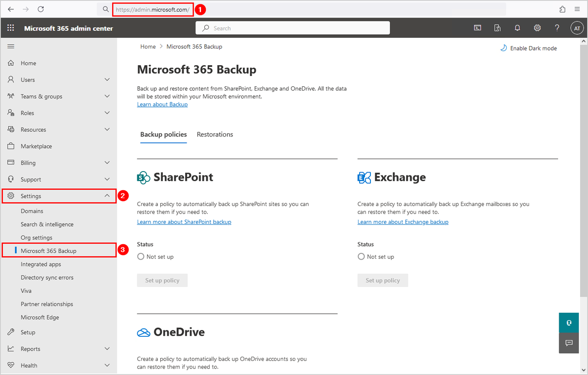Open Directory sync errors
Viewport: 588px width, 375px height.
point(47,277)
